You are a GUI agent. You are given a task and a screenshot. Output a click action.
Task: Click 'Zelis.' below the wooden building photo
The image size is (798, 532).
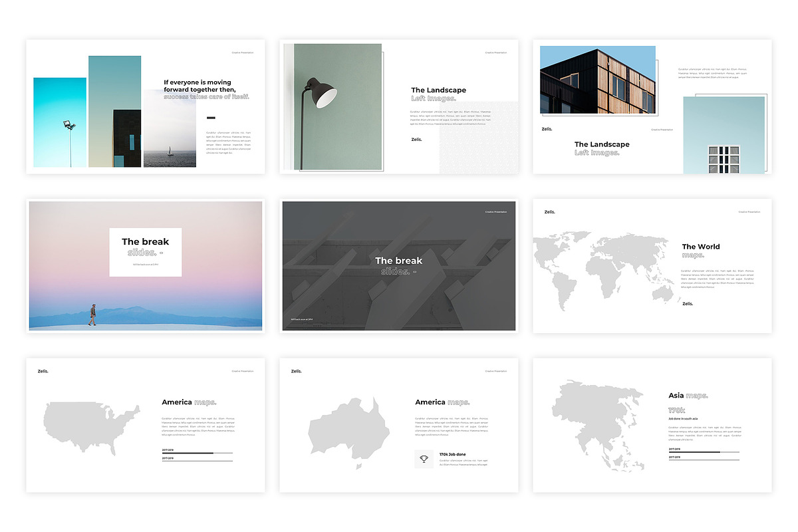(x=547, y=129)
